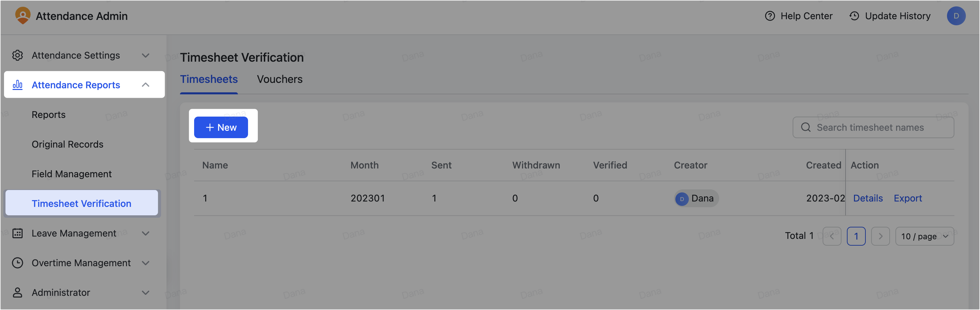This screenshot has width=980, height=310.
Task: Export the timesheet named 1
Action: pos(908,198)
